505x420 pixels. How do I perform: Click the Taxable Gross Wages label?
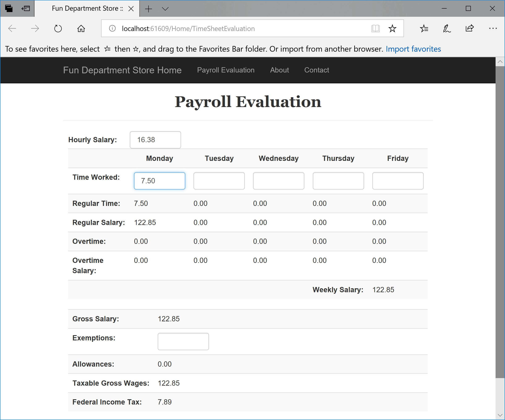coord(111,383)
